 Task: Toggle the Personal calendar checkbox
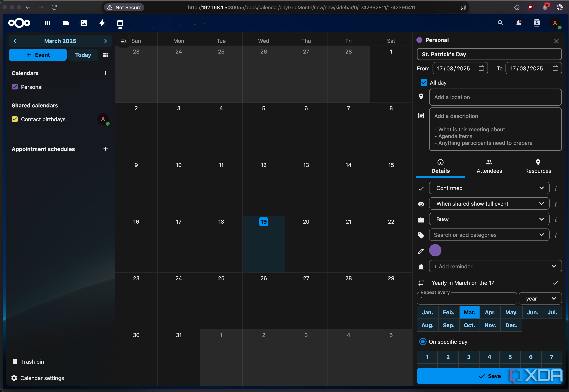pyautogui.click(x=15, y=87)
